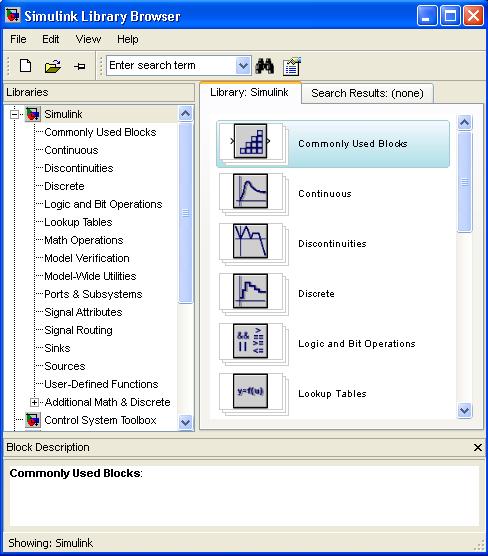The image size is (488, 556).
Task: Select Commonly Used Blocks in the tree
Action: click(100, 132)
